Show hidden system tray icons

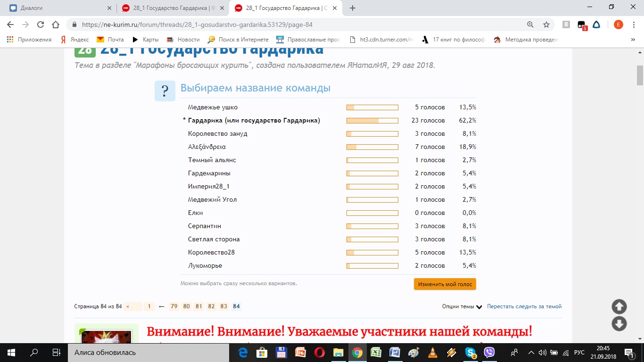coord(532,353)
